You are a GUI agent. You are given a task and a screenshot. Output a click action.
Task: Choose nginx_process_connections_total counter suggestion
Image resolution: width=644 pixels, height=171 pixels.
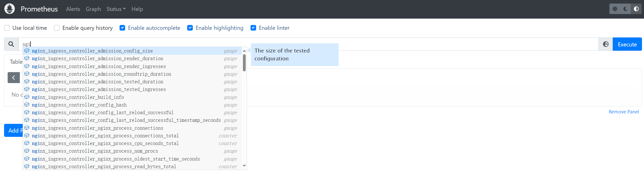coord(132,136)
